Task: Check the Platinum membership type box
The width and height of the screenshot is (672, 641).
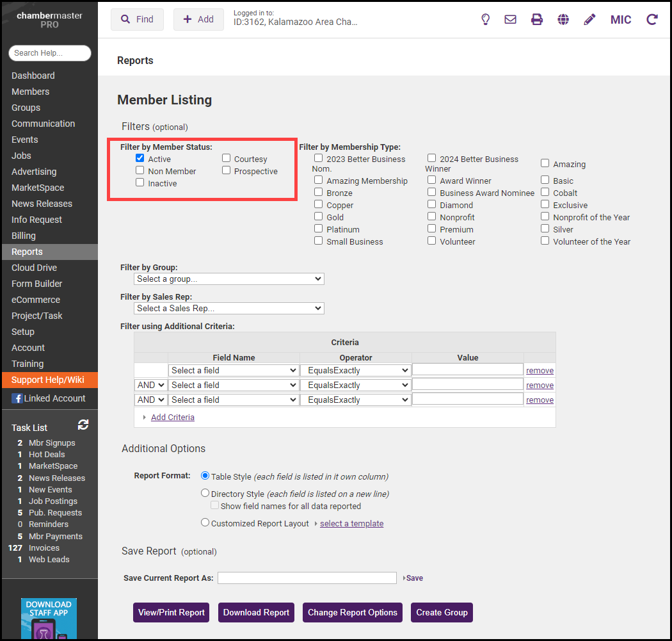Action: [x=318, y=229]
